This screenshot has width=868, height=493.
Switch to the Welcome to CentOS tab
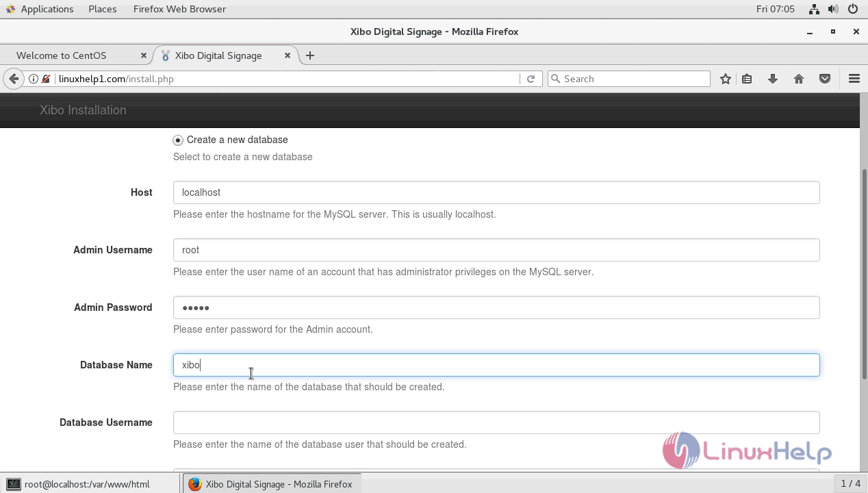coord(76,55)
